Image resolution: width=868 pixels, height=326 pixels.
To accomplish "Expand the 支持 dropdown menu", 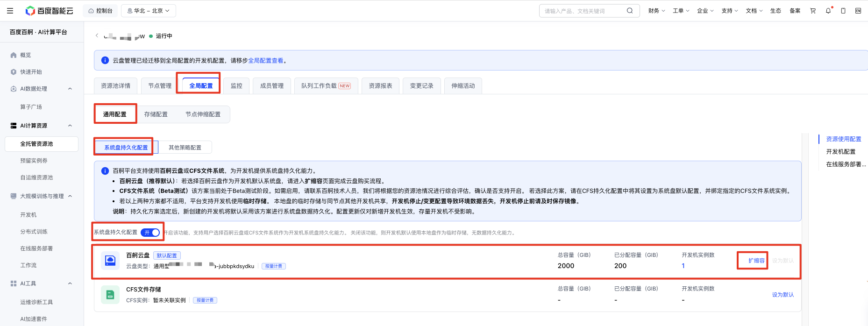I will [729, 11].
